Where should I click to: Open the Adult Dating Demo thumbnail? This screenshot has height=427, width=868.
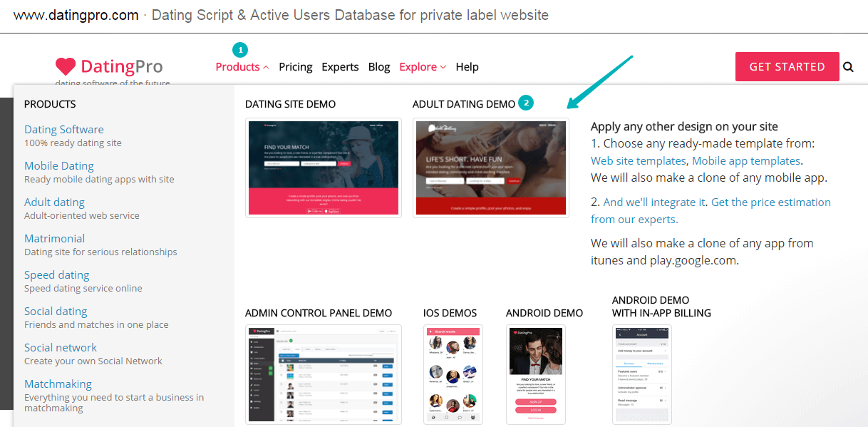(491, 168)
